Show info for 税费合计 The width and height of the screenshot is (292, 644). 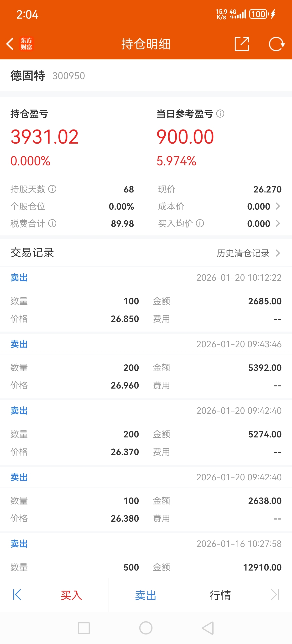pos(52,223)
